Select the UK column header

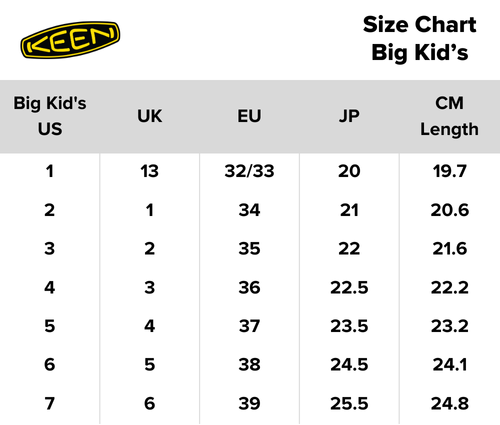150,116
